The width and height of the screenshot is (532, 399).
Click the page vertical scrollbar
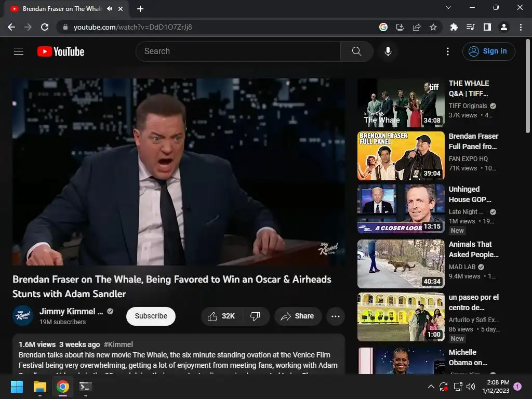528,86
